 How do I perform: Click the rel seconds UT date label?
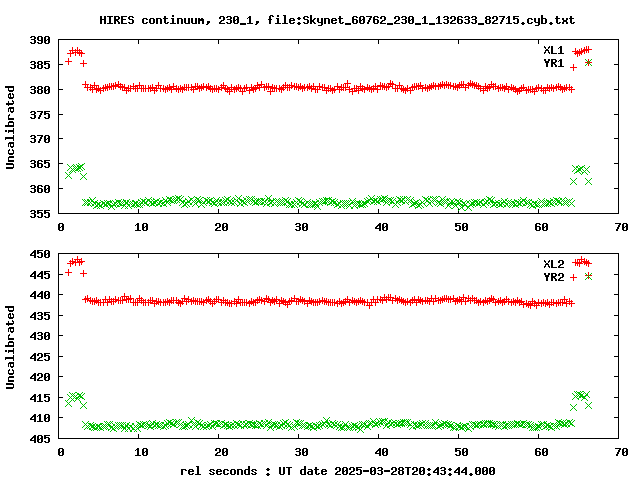tap(338, 471)
